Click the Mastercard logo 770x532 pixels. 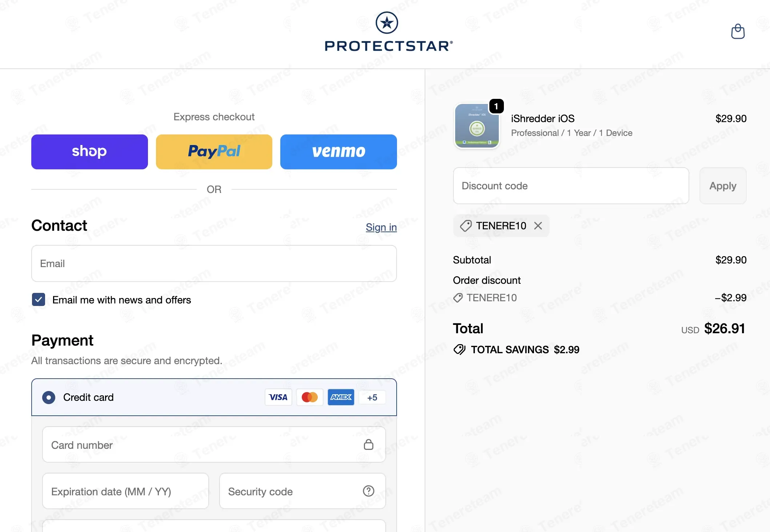click(310, 397)
